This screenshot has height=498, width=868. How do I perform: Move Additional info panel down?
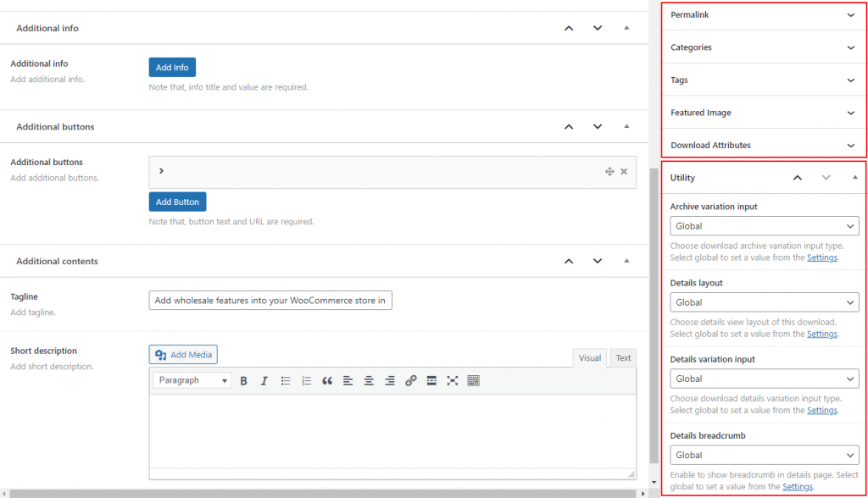click(598, 28)
